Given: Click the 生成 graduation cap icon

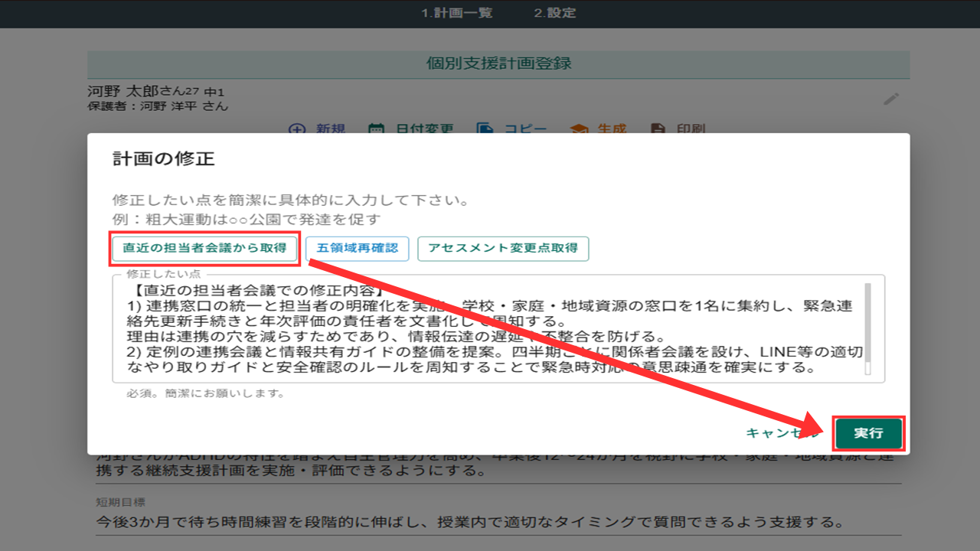Looking at the screenshot, I should tap(579, 129).
